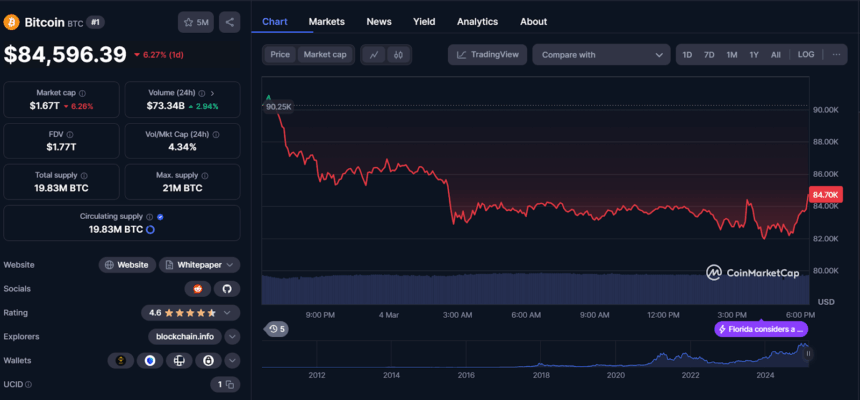This screenshot has width=860, height=400.
Task: Expand more explorers chevron
Action: click(x=233, y=336)
